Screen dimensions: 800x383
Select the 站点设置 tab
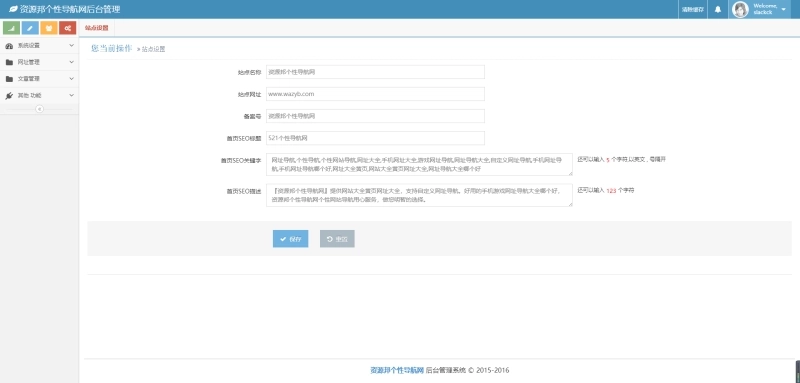coord(96,28)
